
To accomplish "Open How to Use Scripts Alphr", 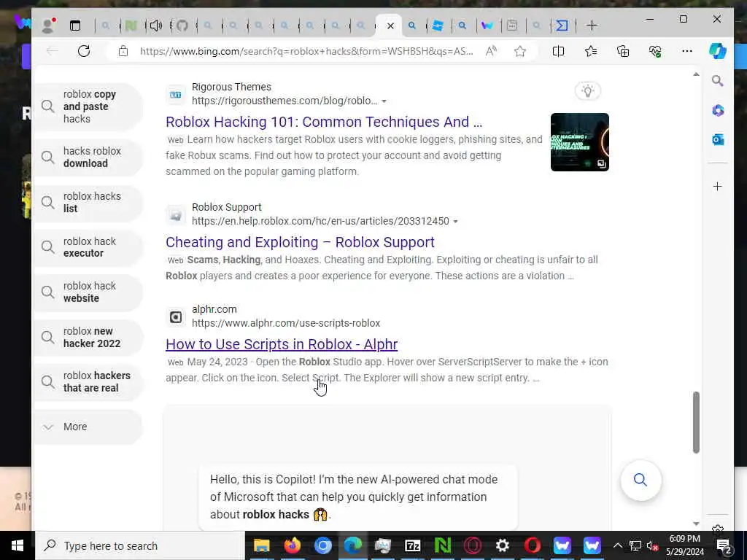I will tap(282, 344).
